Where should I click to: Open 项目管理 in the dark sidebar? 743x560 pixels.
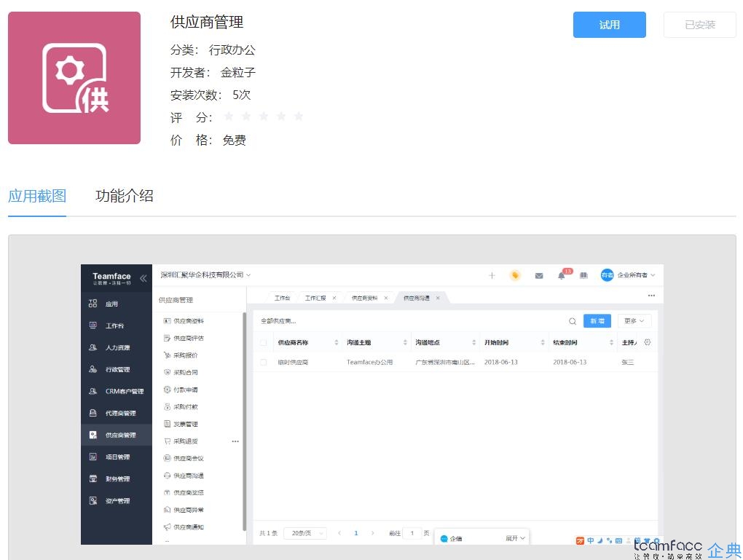[x=117, y=457]
